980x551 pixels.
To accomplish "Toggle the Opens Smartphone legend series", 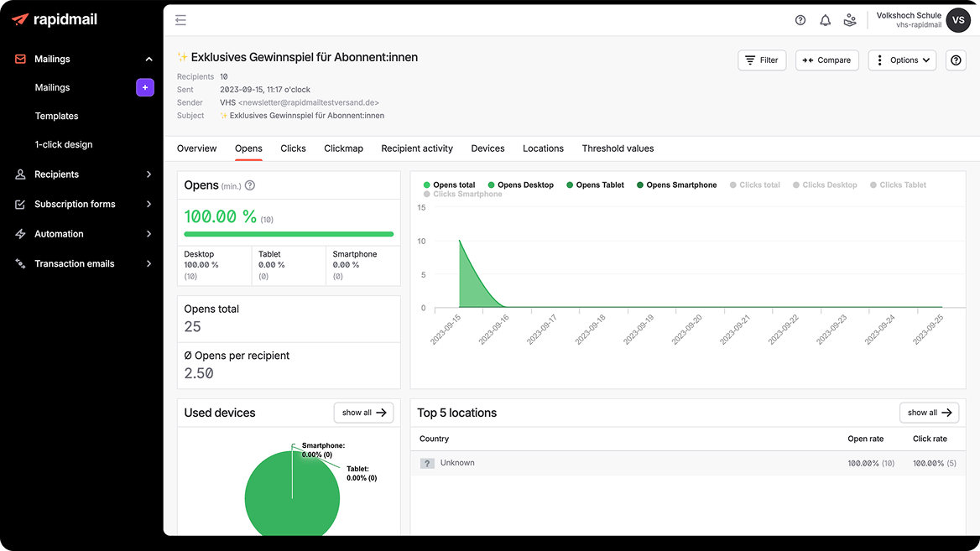I will pyautogui.click(x=676, y=185).
